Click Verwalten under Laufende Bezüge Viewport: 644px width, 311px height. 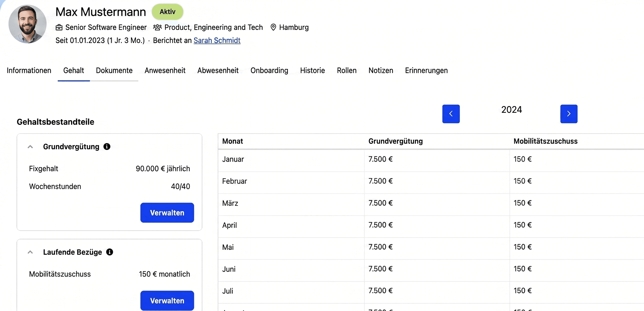tap(167, 301)
